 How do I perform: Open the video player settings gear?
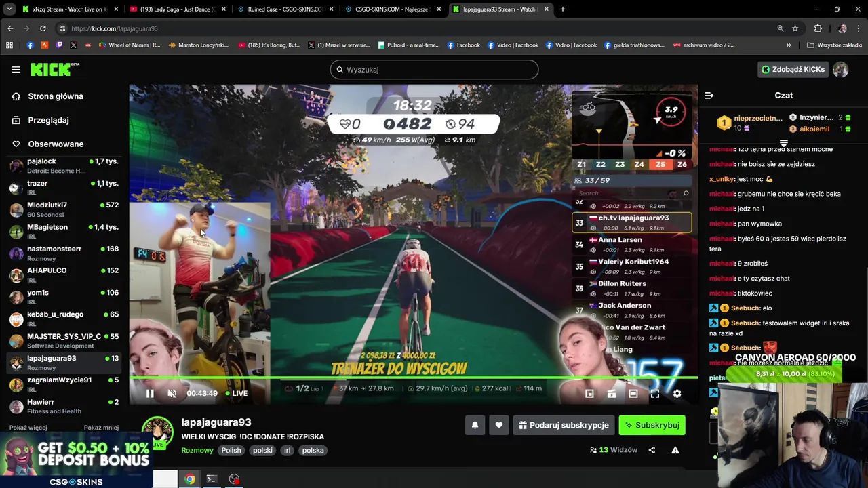677,393
